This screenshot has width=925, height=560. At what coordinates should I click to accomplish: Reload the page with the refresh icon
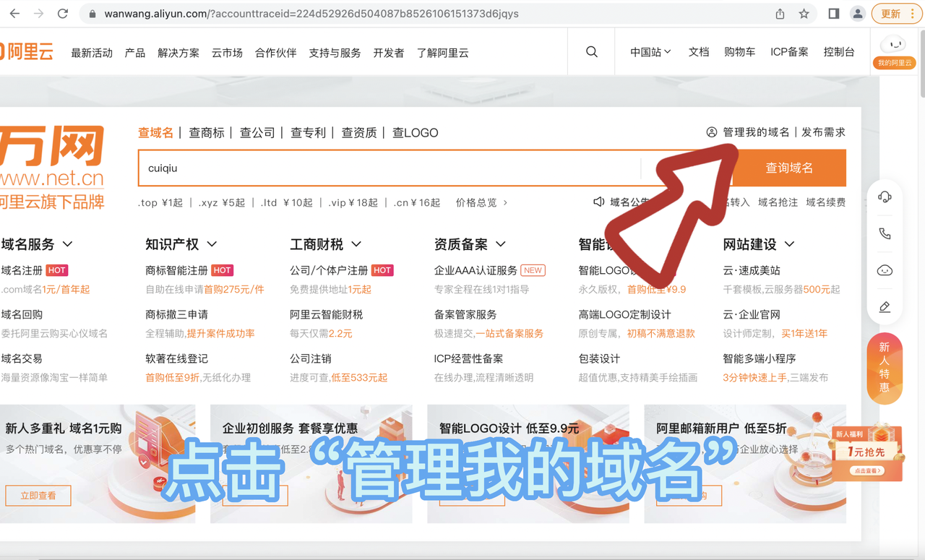(x=63, y=14)
